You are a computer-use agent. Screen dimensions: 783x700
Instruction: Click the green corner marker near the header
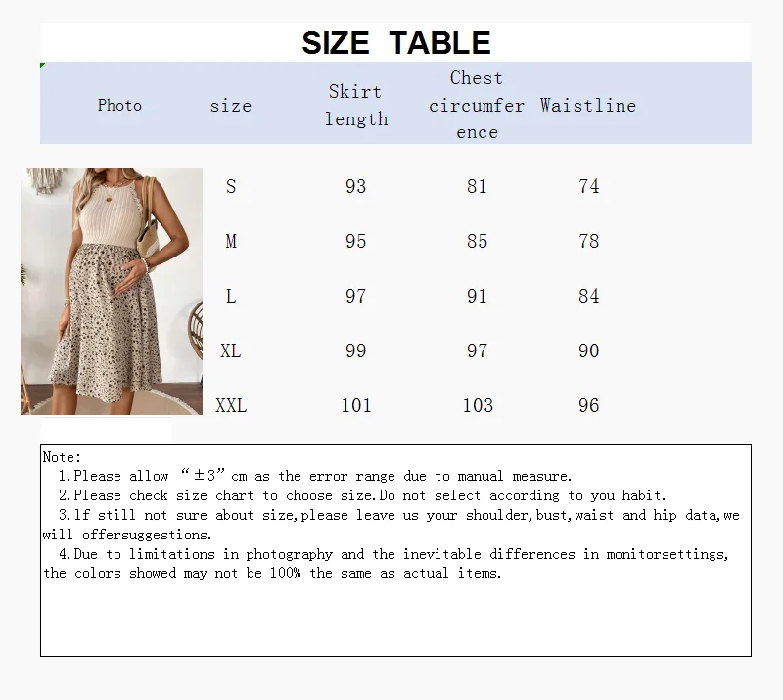(41, 65)
